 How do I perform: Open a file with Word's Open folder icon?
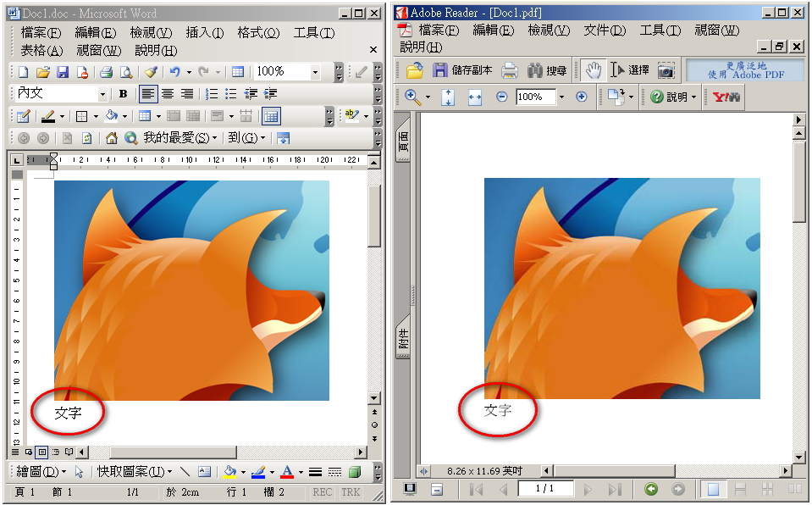(43, 71)
